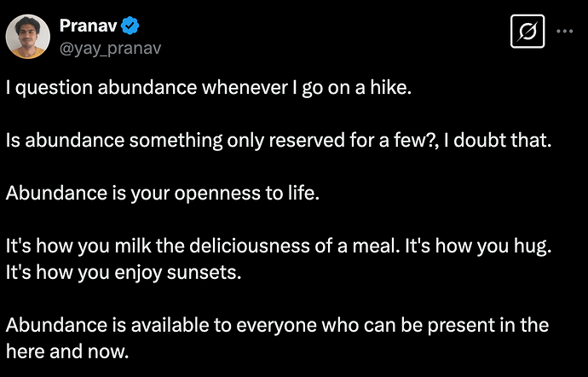
Task: Click the line 'It's how you enjoy sunsets.'
Action: 124,273
